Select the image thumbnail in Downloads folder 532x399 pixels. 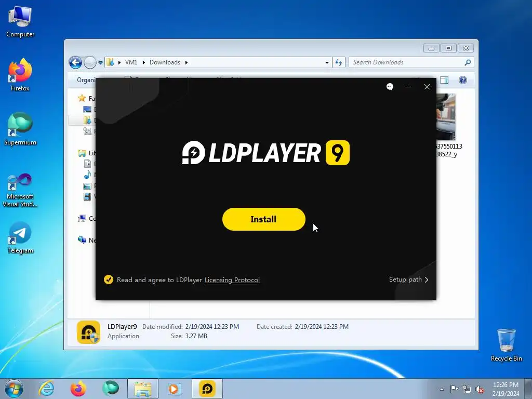click(446, 117)
